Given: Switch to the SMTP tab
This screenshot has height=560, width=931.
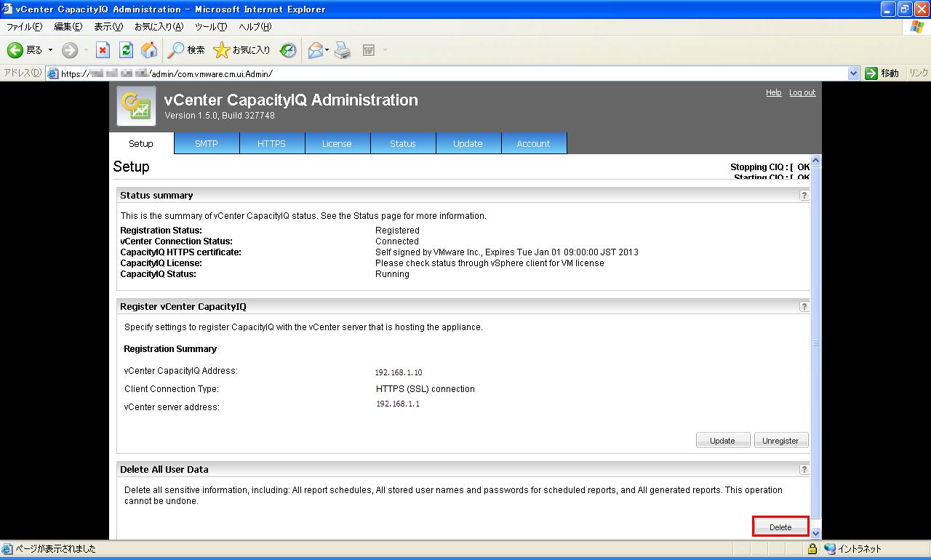Looking at the screenshot, I should coord(207,143).
